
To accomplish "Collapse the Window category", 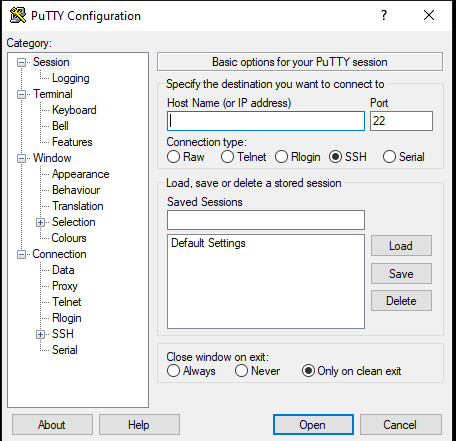I will click(x=21, y=158).
